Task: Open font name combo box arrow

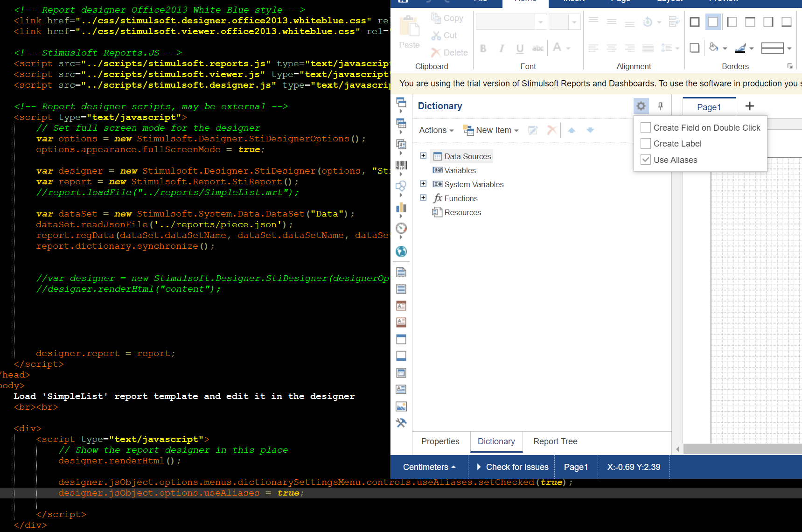Action: [541, 22]
